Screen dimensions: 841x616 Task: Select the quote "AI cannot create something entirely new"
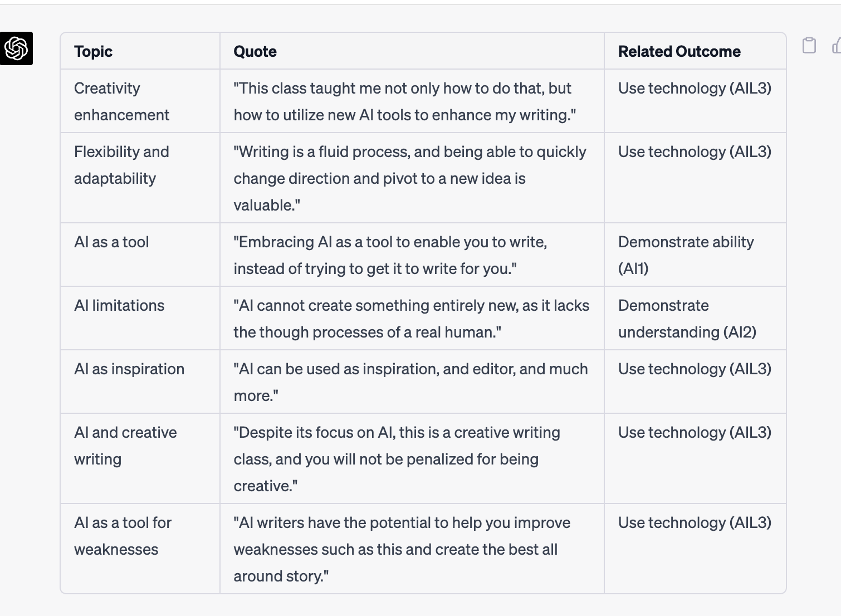point(412,319)
